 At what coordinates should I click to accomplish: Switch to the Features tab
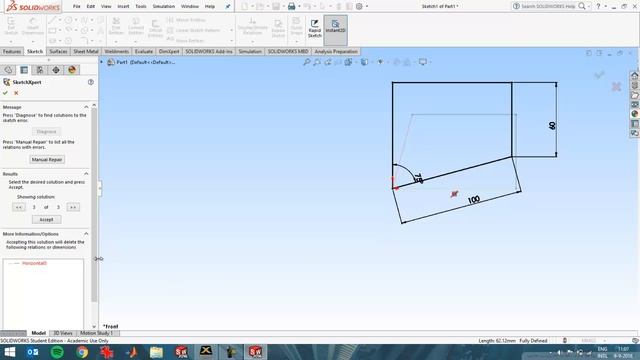[x=12, y=51]
